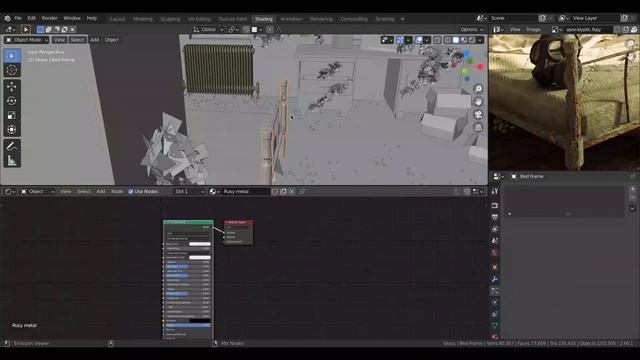The height and width of the screenshot is (360, 640).
Task: Open the Slot 1 material slot dropdown
Action: tap(189, 191)
